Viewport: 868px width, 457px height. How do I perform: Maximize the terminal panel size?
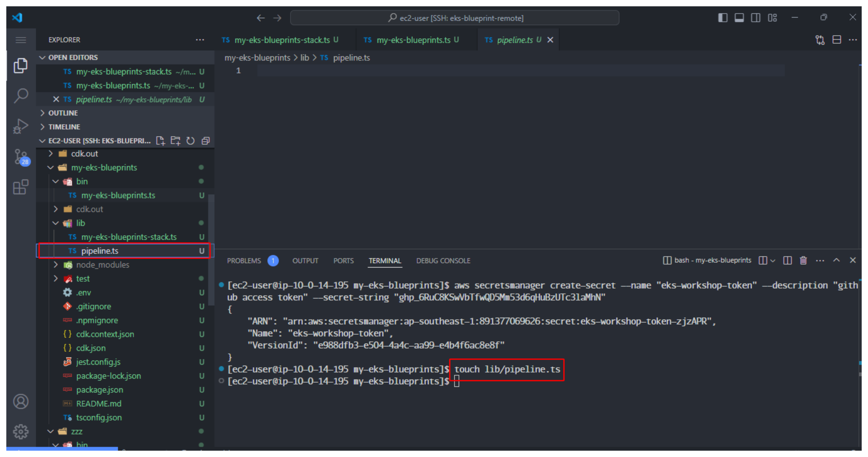(x=836, y=260)
